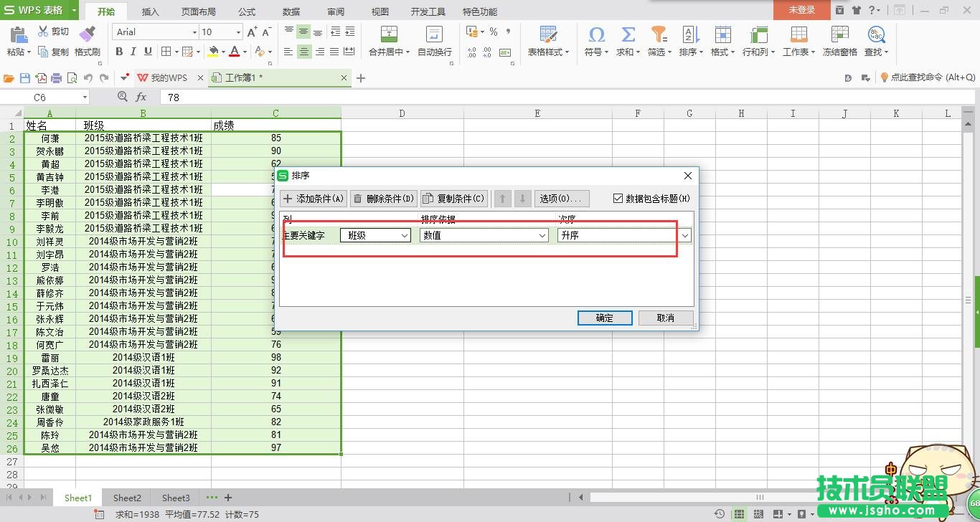Open the 排序依据 dropdown showing 数值
The height and width of the screenshot is (522, 980).
click(484, 235)
